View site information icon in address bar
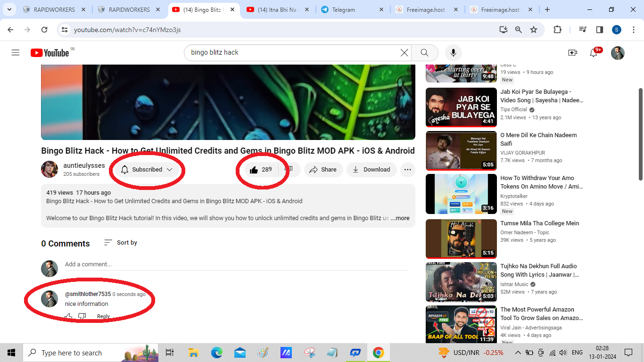 (65, 30)
